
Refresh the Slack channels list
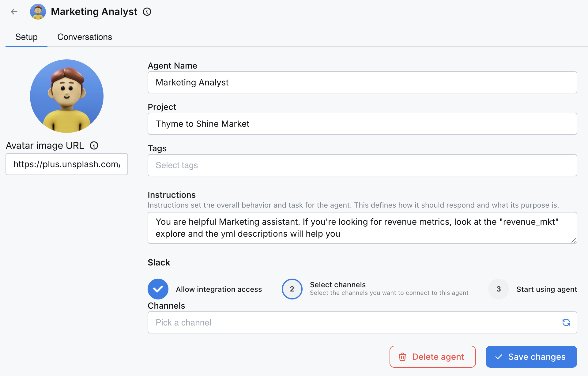coord(566,322)
